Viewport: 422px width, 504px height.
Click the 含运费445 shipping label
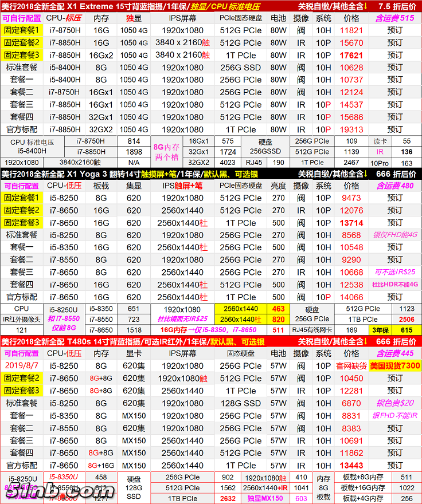394,353
